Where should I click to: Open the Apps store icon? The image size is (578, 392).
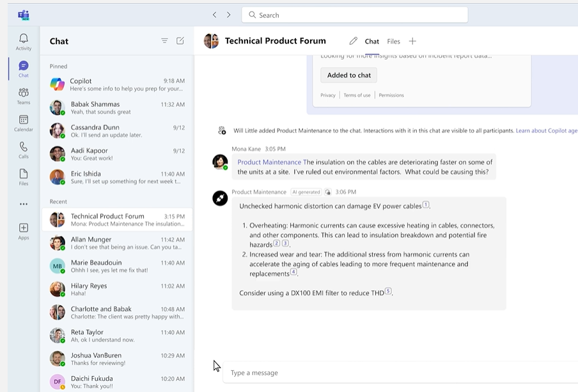click(x=24, y=231)
